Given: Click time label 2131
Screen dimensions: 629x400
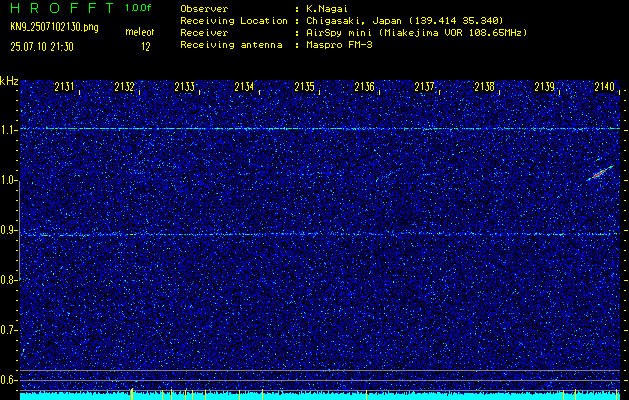Looking at the screenshot, I should click(64, 87).
